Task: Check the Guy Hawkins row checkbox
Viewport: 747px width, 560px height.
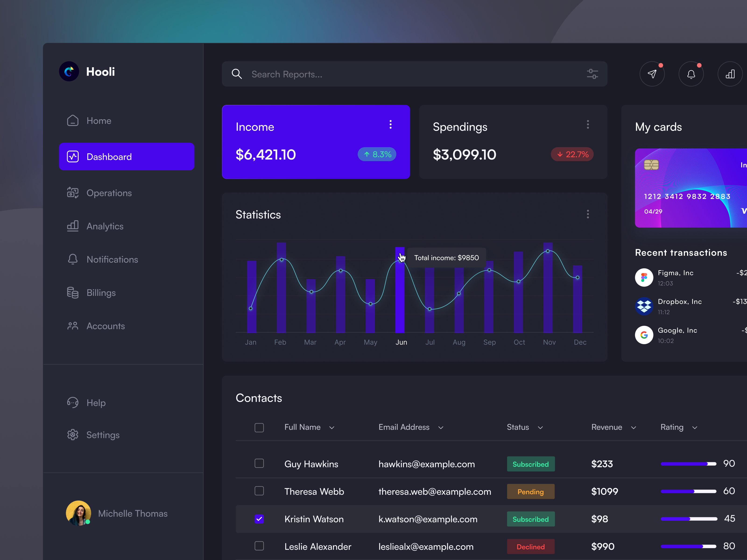Action: 259,463
